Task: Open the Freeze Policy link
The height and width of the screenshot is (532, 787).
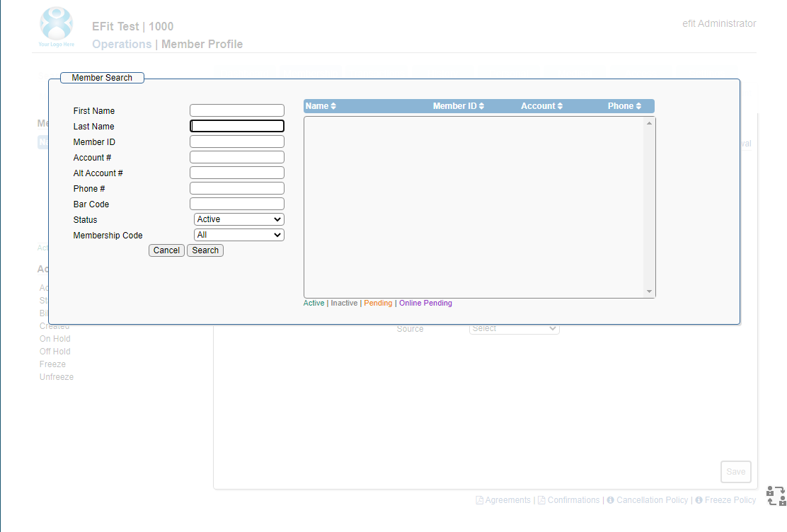Action: [x=725, y=500]
